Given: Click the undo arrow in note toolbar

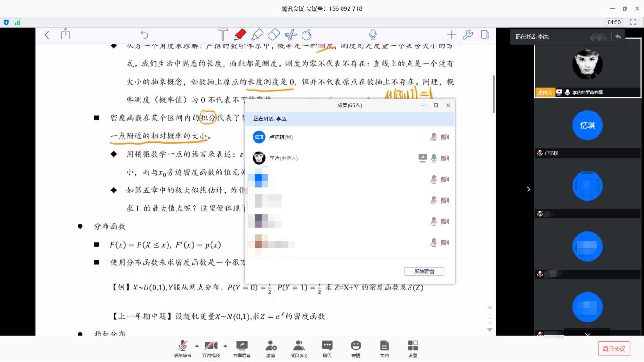Looking at the screenshot, I should pos(144,35).
